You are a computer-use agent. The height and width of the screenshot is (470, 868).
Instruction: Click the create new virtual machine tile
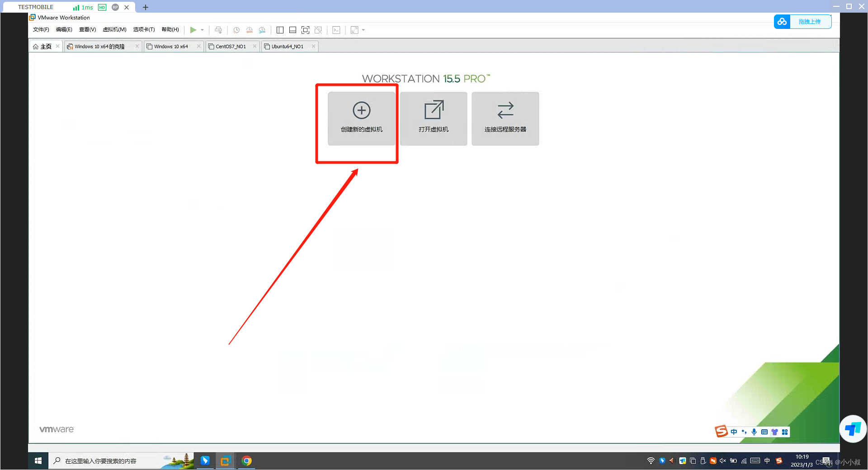pos(361,118)
